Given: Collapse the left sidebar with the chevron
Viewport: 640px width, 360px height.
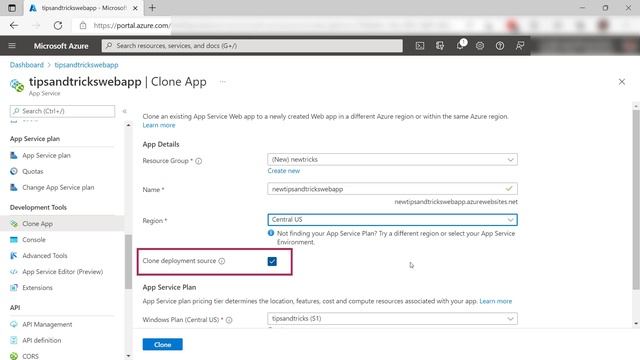Looking at the screenshot, I should tap(124, 111).
